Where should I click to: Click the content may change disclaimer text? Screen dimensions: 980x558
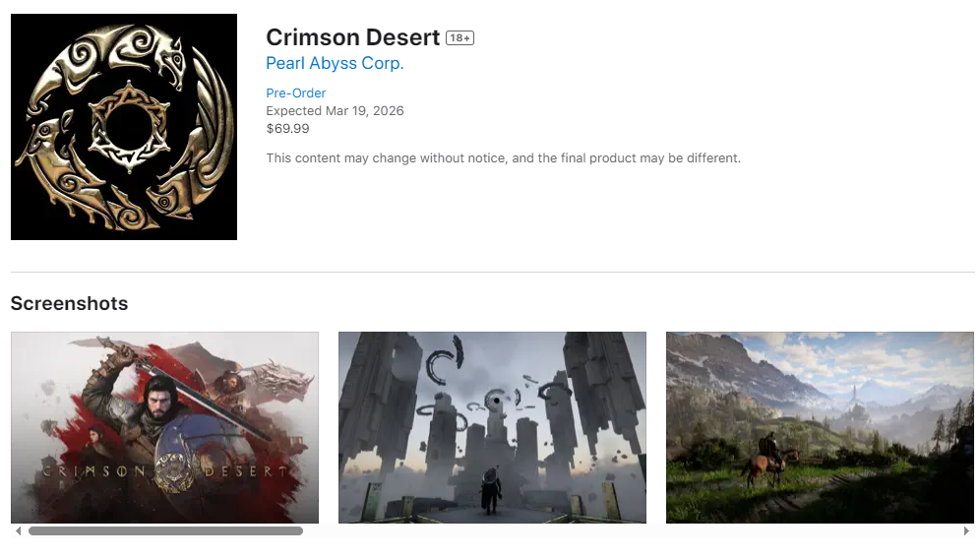[x=503, y=158]
